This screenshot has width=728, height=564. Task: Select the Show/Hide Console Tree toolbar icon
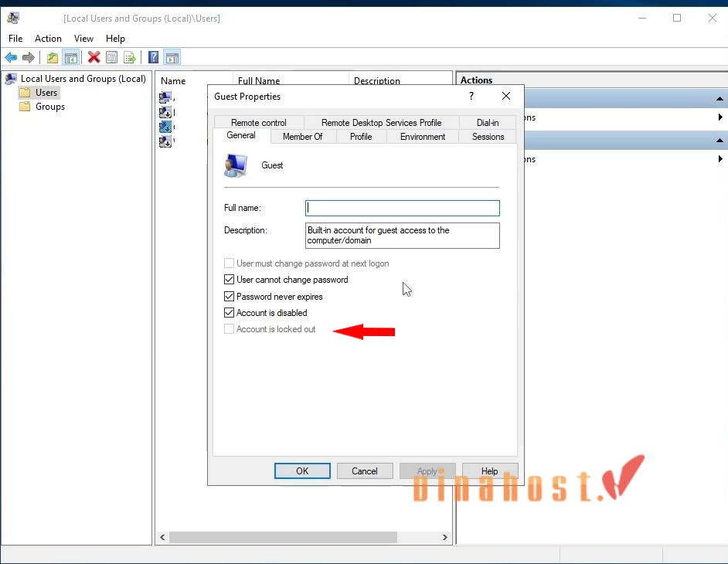[70, 57]
